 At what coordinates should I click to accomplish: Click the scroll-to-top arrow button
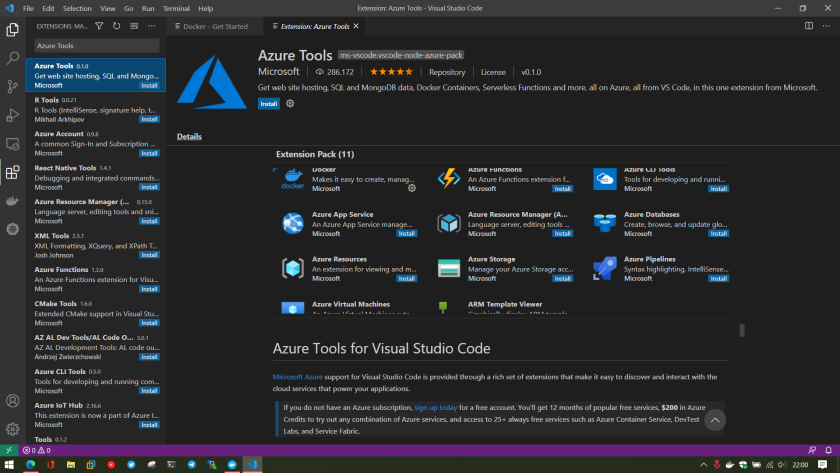pos(714,420)
